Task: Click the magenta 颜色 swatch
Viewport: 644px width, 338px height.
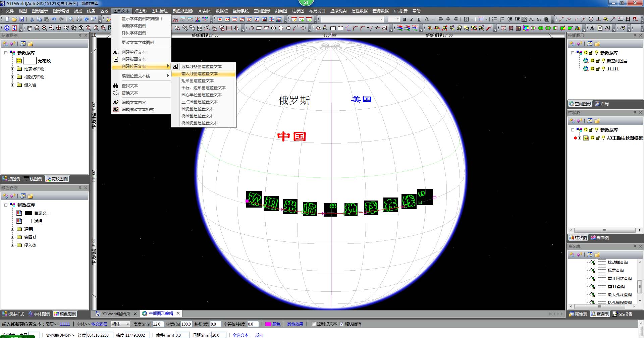Action: (x=268, y=324)
